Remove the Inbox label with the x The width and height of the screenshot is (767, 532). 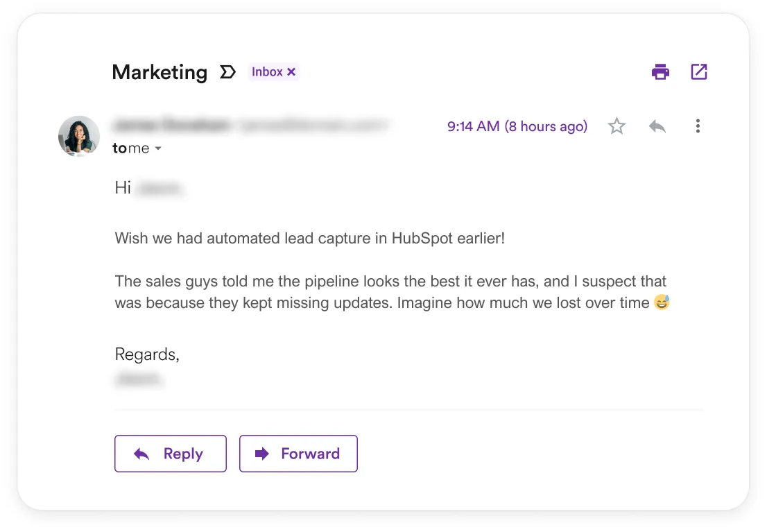click(x=292, y=72)
